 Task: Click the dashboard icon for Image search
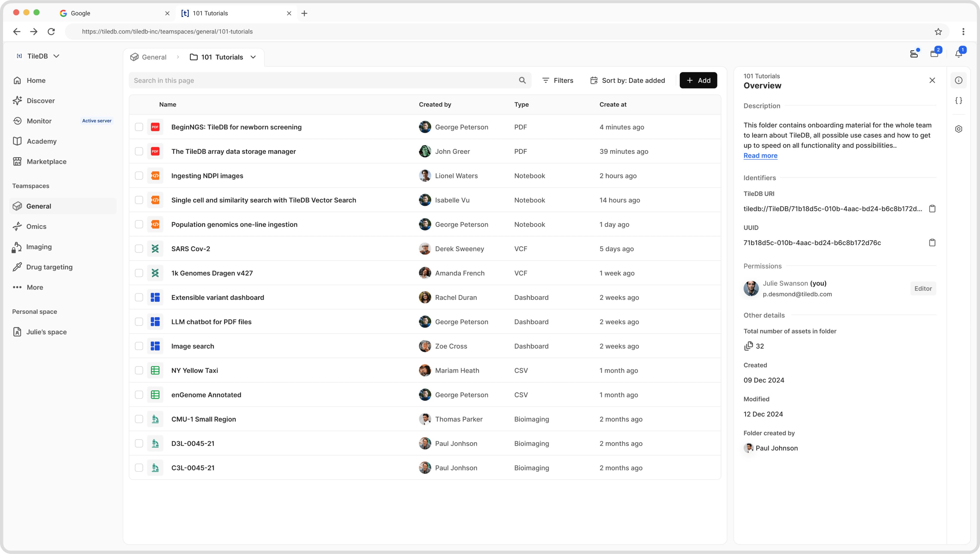(x=155, y=346)
